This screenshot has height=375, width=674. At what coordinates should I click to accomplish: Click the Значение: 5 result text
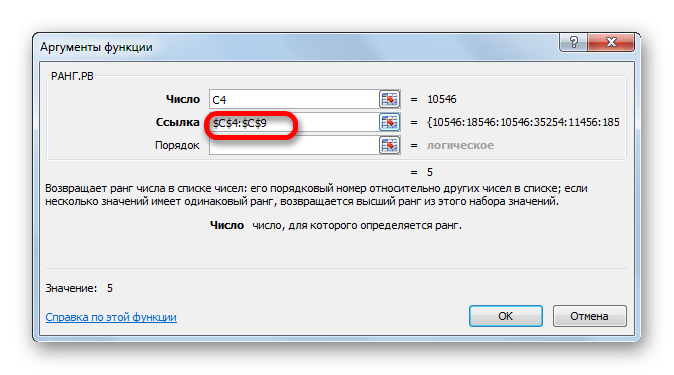(x=79, y=288)
